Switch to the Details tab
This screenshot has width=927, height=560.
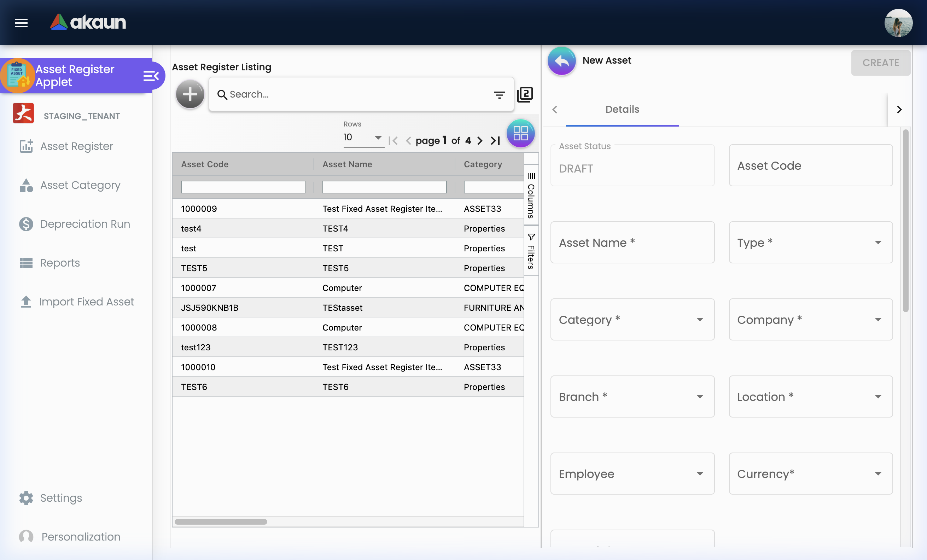point(622,110)
